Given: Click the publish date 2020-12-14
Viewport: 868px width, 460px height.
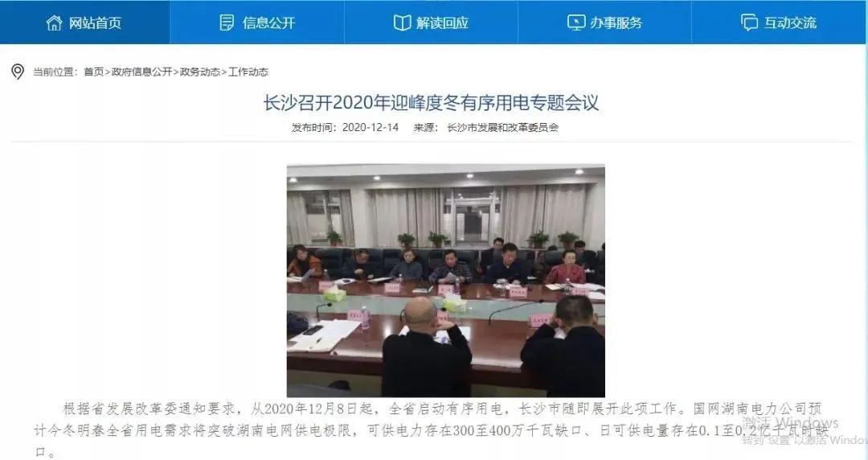Looking at the screenshot, I should coord(371,128).
